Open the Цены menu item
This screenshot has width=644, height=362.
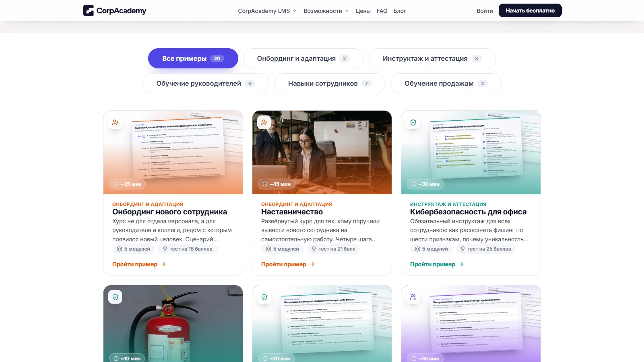(x=363, y=11)
